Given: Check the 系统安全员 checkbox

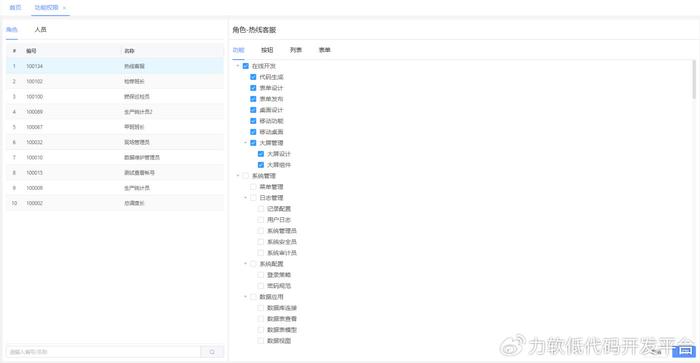Looking at the screenshot, I should click(261, 242).
